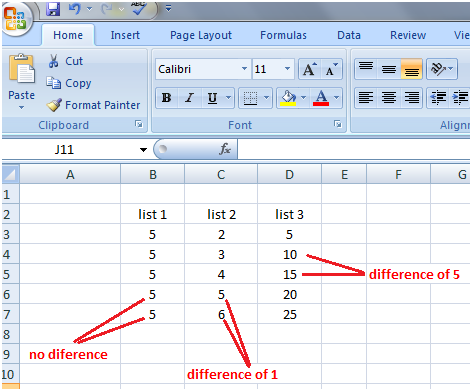
Task: Toggle Bold formatting
Action: click(167, 98)
